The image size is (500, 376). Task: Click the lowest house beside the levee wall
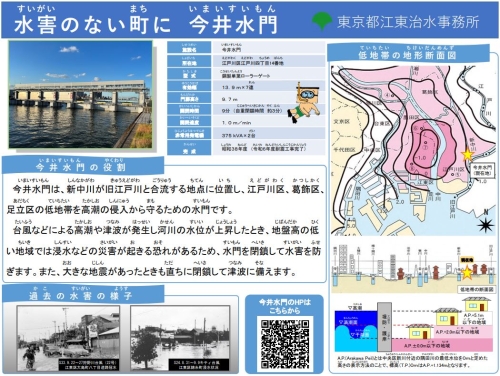pyautogui.click(x=419, y=331)
